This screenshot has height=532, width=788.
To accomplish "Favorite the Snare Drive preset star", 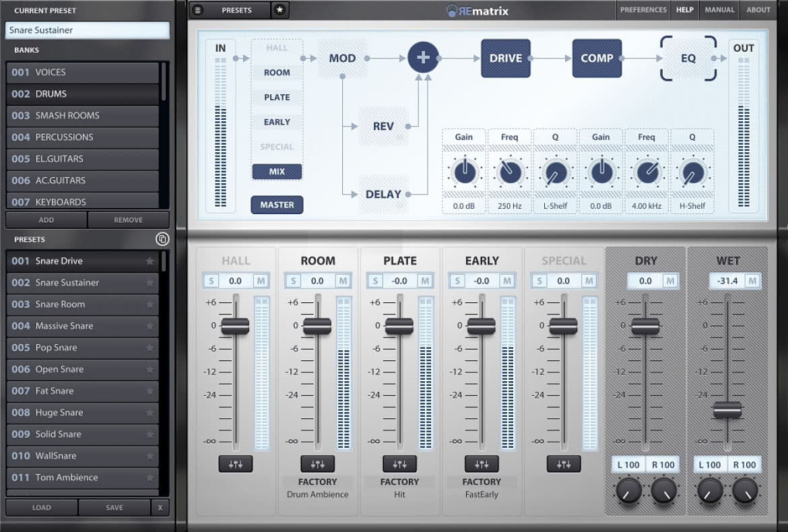I will click(150, 261).
